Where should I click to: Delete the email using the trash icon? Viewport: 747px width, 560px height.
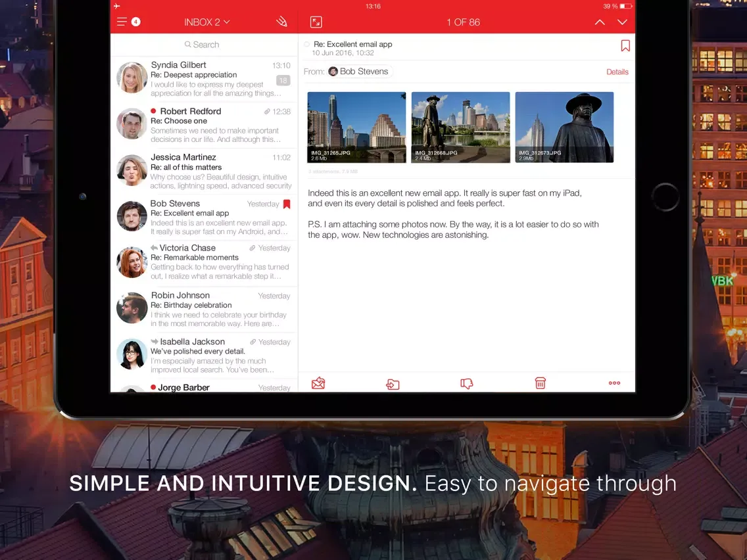pos(540,383)
